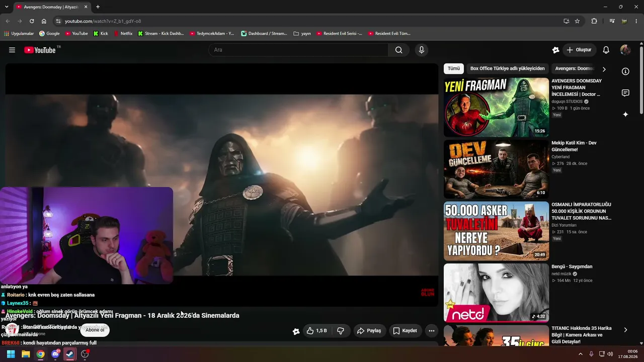Show hidden system tray icons
Image resolution: width=644 pixels, height=362 pixels.
(581, 354)
